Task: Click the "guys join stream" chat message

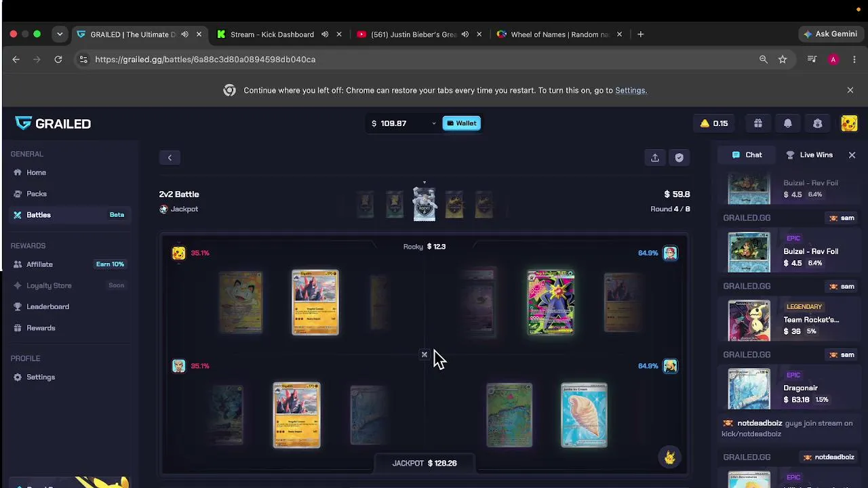Action: [x=788, y=428]
